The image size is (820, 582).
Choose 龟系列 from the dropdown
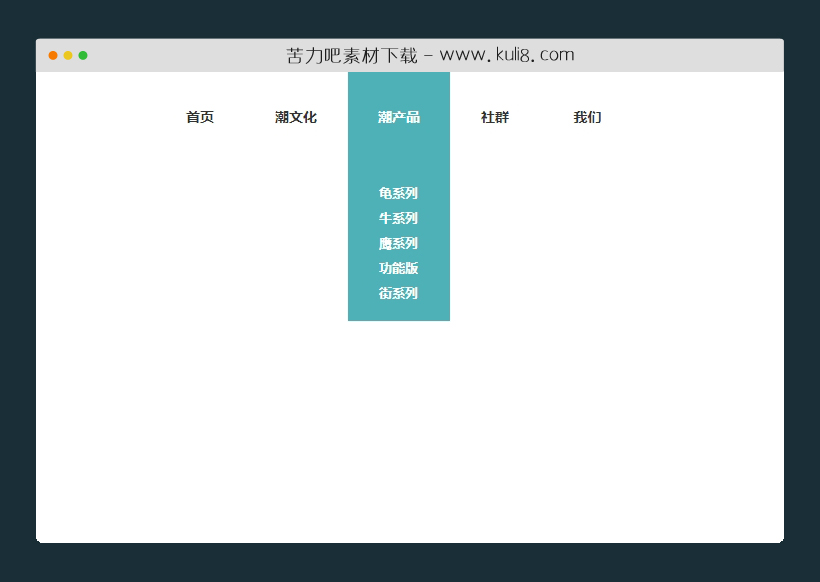click(x=398, y=193)
